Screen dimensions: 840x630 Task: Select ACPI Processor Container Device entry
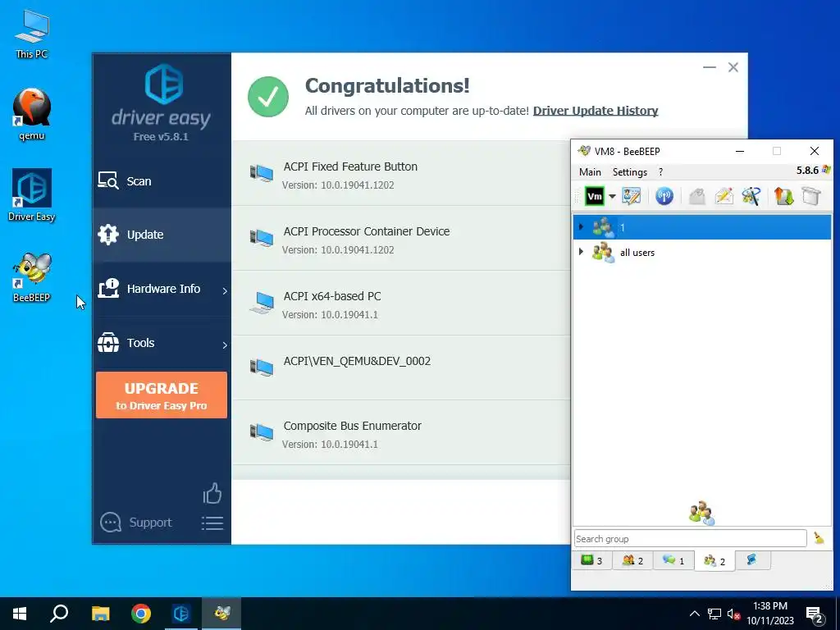tap(401, 239)
